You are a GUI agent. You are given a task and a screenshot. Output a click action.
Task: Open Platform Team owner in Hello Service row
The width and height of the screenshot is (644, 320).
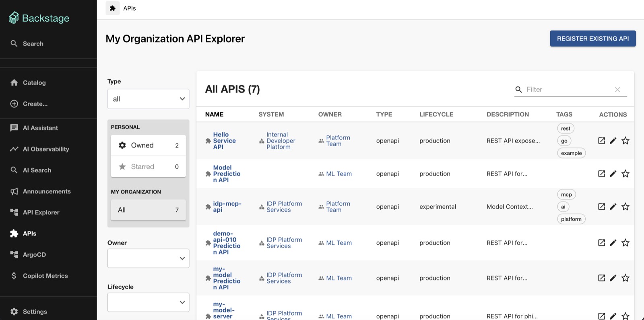[338, 141]
